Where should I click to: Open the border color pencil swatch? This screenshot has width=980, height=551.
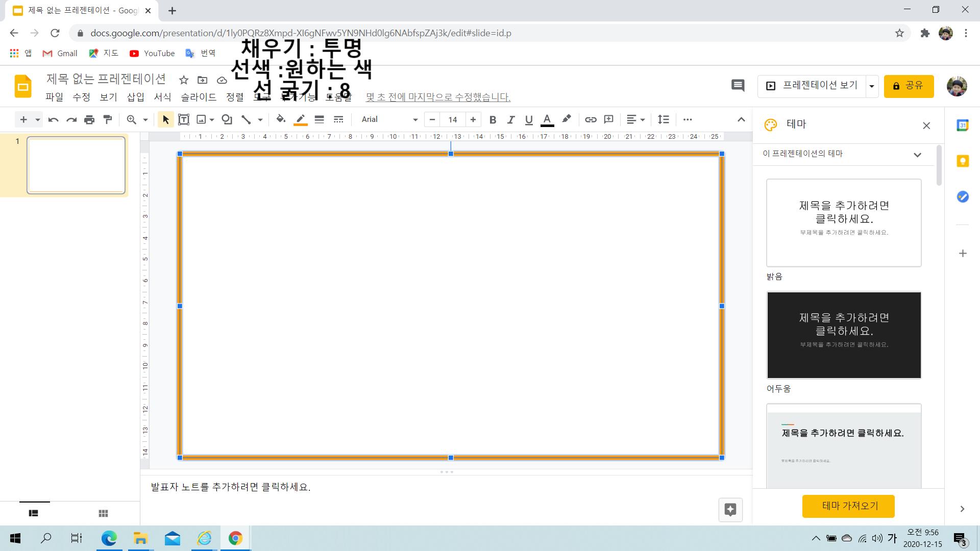(301, 119)
